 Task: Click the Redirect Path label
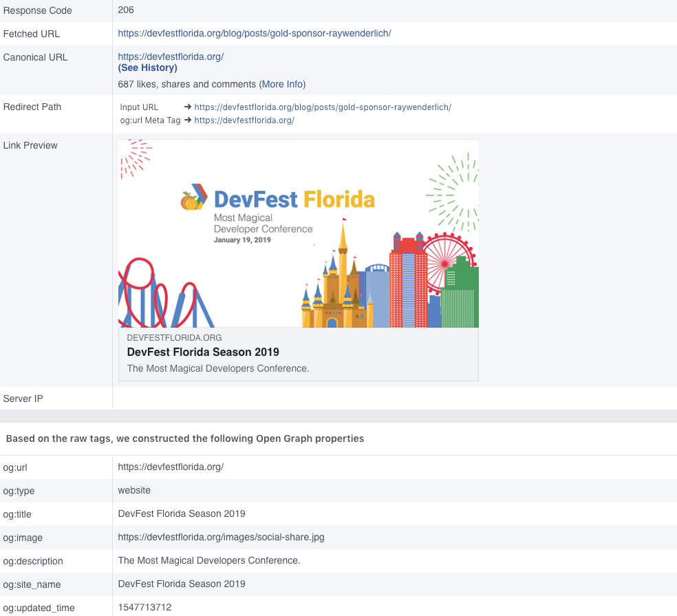32,107
